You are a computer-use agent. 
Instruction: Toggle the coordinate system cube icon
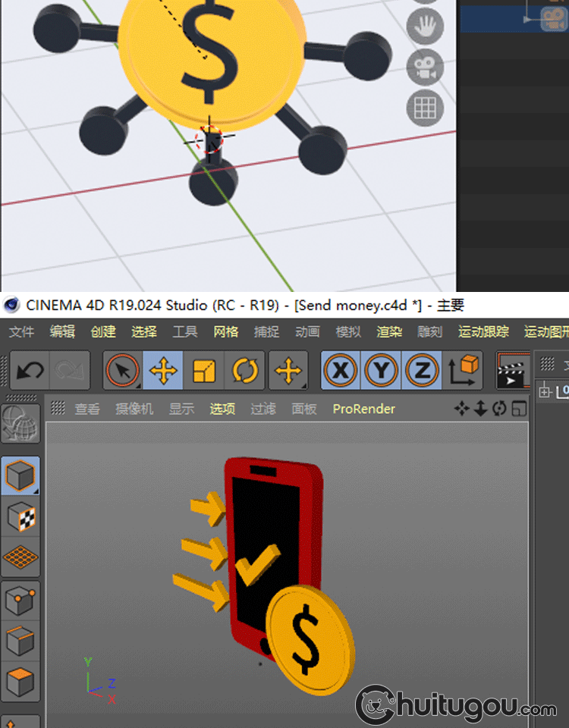click(463, 371)
